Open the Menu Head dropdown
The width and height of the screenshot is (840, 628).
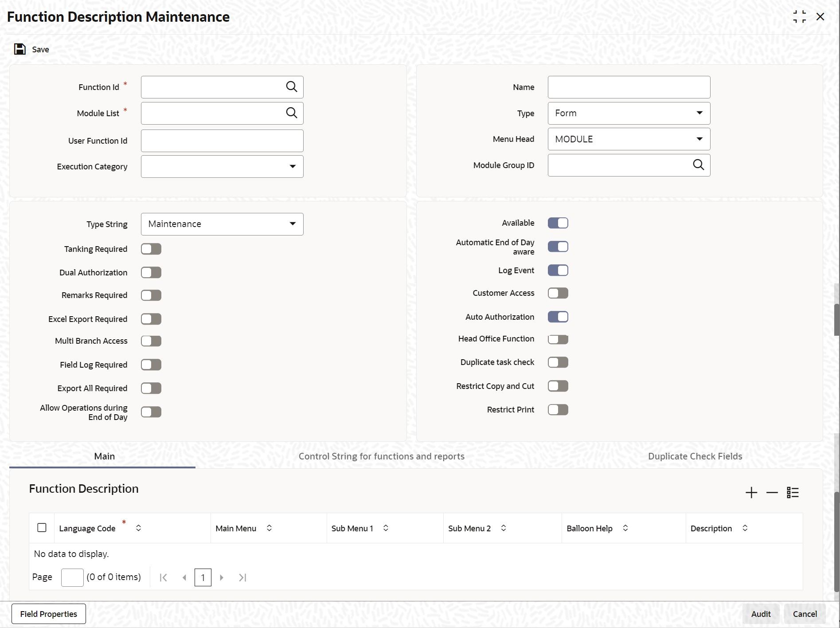click(699, 139)
